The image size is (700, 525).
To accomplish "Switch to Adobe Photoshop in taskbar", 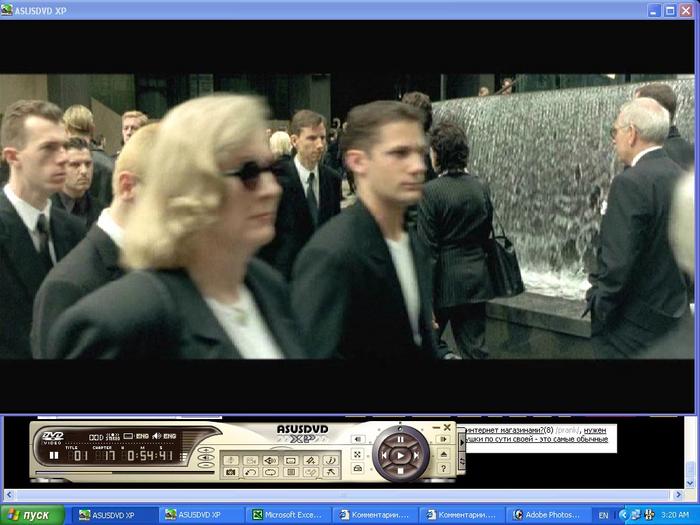I will [x=547, y=515].
